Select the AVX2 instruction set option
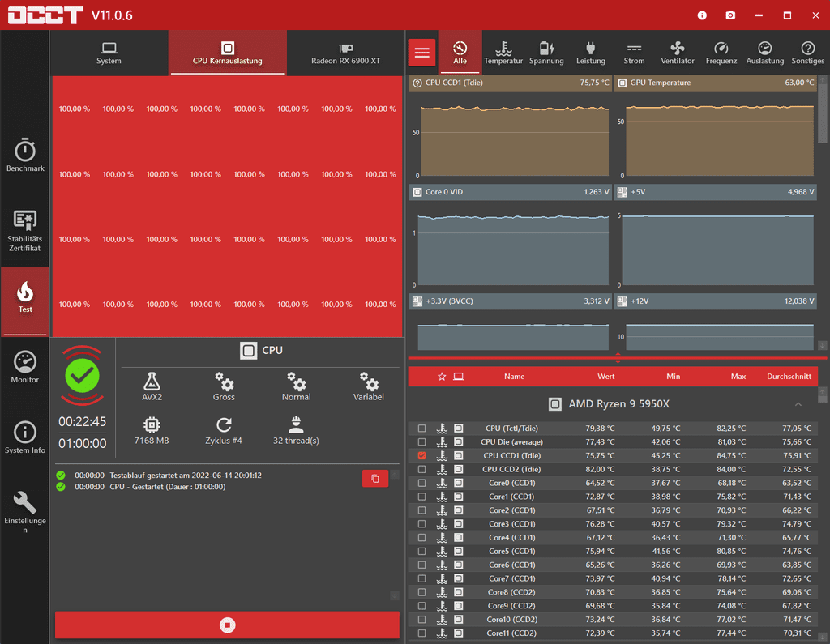Image resolution: width=830 pixels, height=644 pixels. coord(152,386)
